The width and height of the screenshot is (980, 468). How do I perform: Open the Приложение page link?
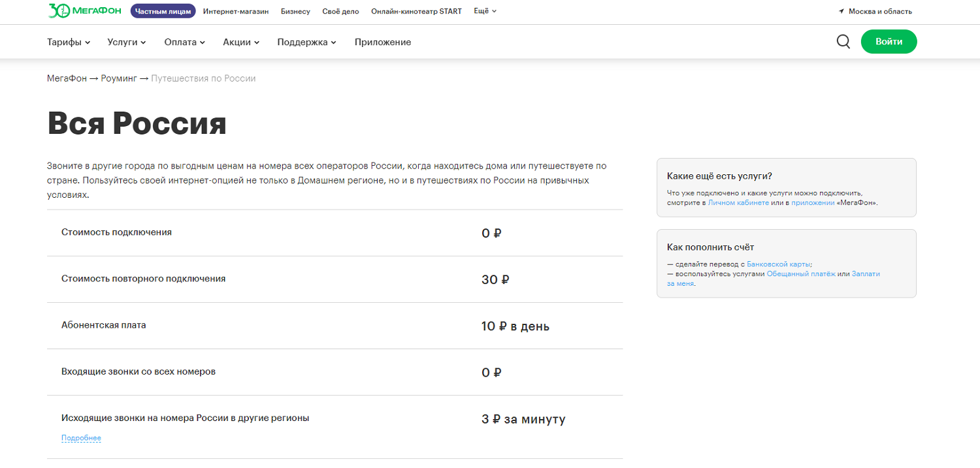[x=383, y=42]
